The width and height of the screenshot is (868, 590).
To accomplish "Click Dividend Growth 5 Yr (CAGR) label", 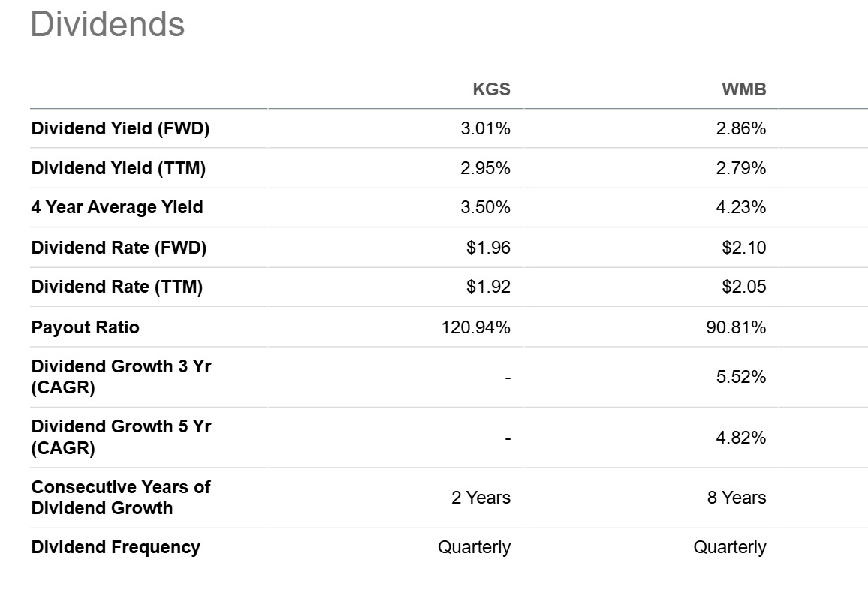I will [x=121, y=437].
